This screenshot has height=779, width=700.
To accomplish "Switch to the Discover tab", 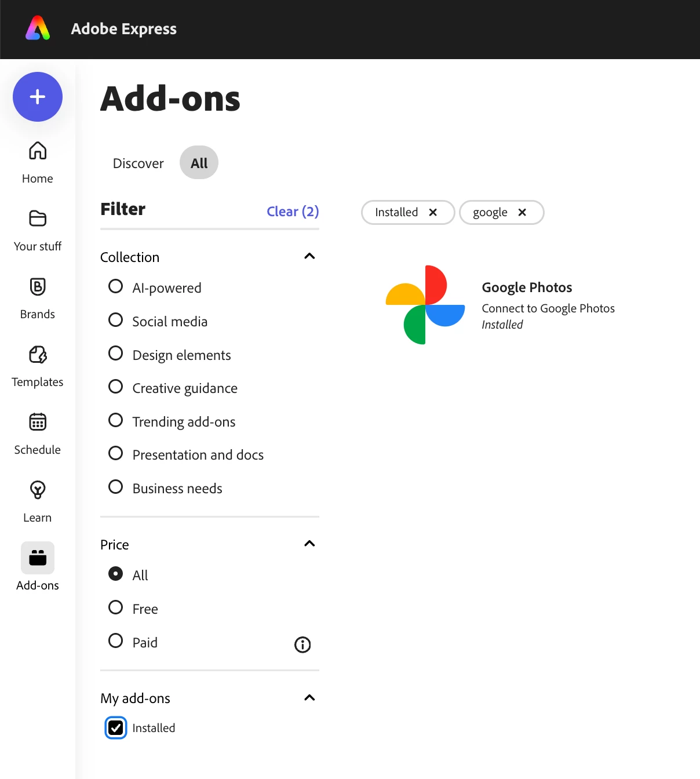I will 138,163.
